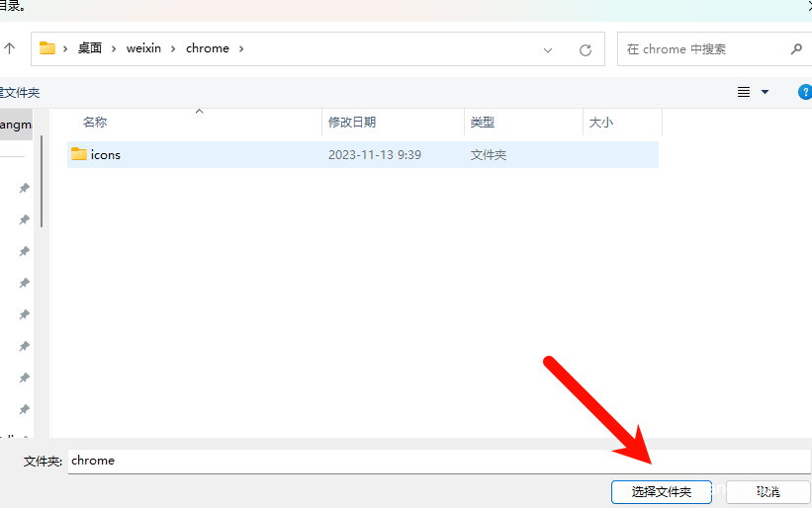Focus the 在 chrome 中搜索 search field
The image size is (812, 508).
click(702, 48)
